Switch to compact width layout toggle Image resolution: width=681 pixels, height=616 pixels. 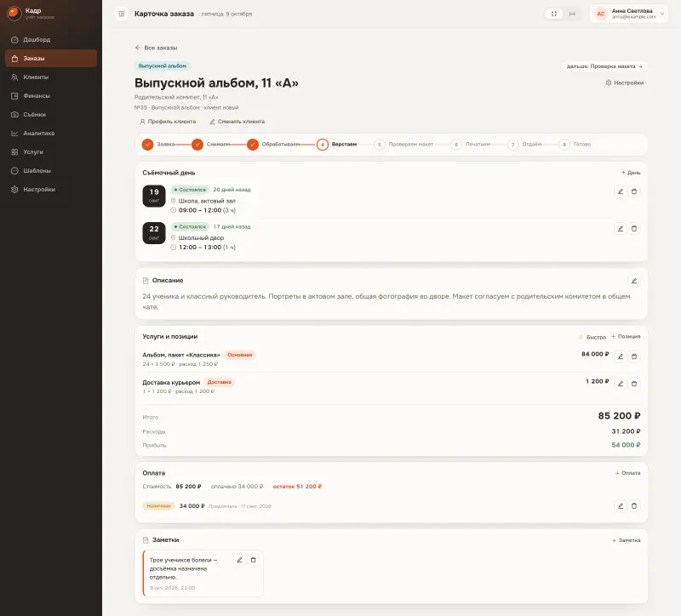point(554,14)
